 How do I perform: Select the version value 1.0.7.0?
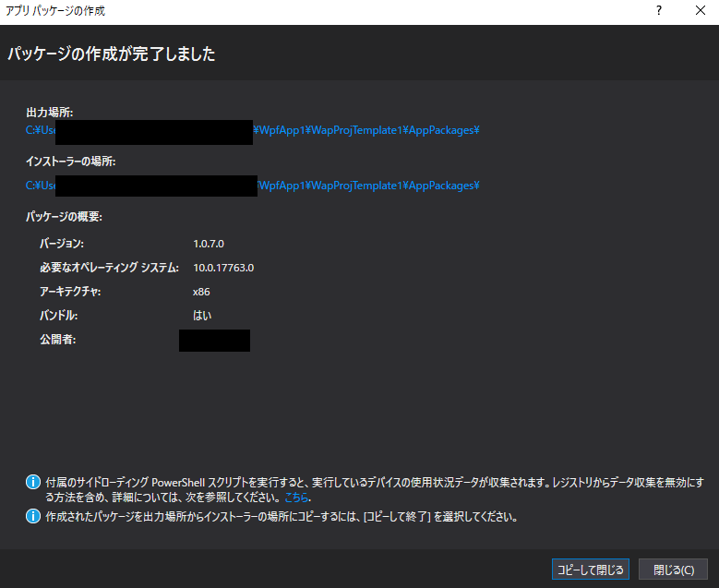209,244
